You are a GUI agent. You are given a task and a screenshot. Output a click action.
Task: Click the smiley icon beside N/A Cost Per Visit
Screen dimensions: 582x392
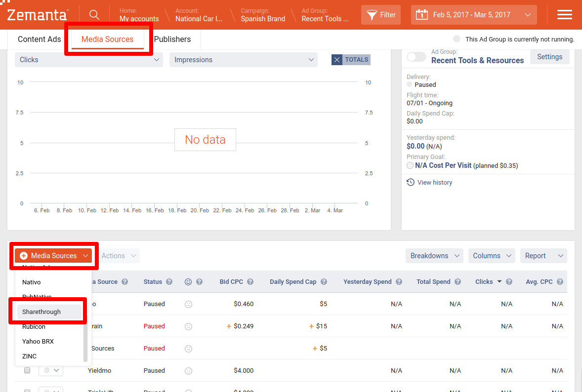(x=410, y=165)
